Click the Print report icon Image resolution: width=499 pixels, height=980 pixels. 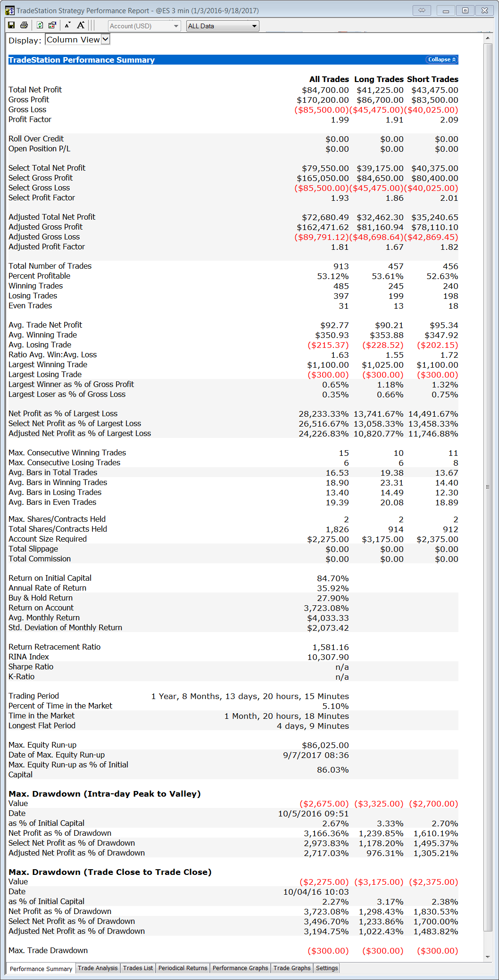[x=24, y=25]
